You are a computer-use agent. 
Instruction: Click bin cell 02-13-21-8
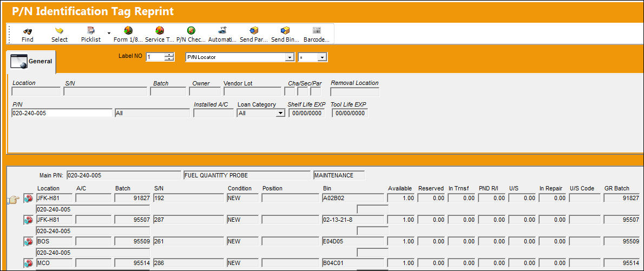click(x=353, y=220)
